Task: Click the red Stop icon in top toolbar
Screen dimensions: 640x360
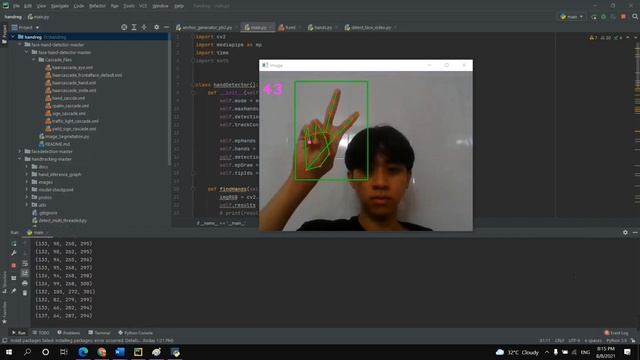Action: click(x=623, y=17)
